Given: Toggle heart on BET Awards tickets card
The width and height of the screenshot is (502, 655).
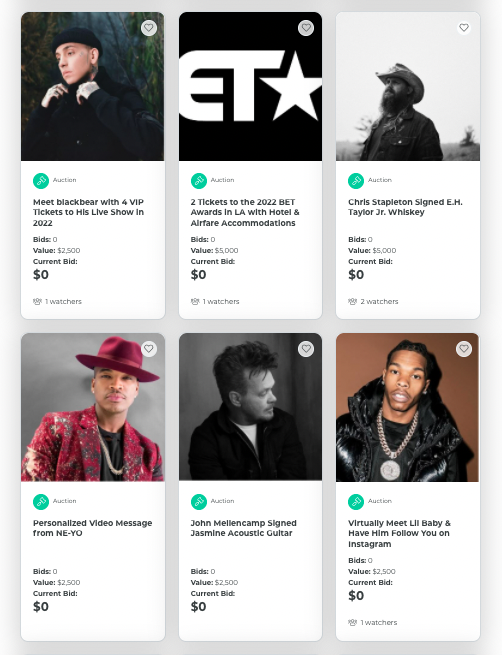Looking at the screenshot, I should (x=306, y=28).
